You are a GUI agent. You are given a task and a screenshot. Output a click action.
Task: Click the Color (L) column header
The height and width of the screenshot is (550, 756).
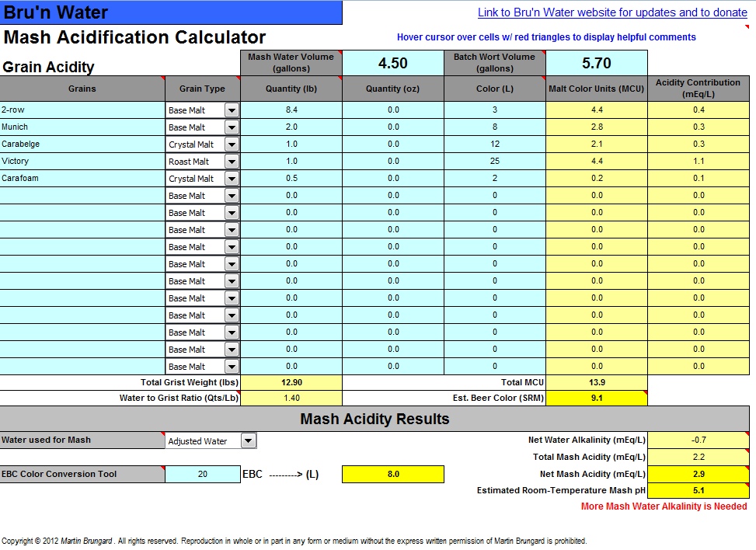tap(495, 89)
